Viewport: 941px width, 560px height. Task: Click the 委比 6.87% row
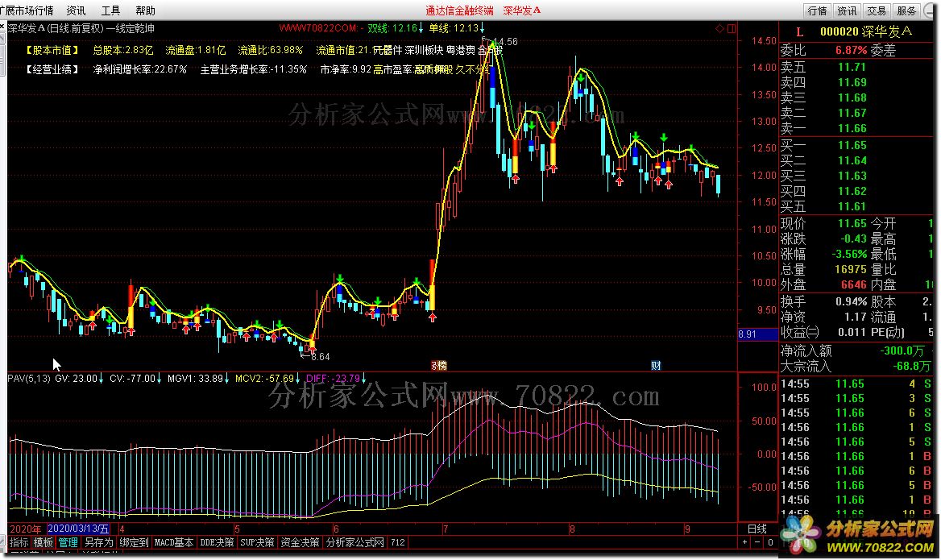click(856, 51)
